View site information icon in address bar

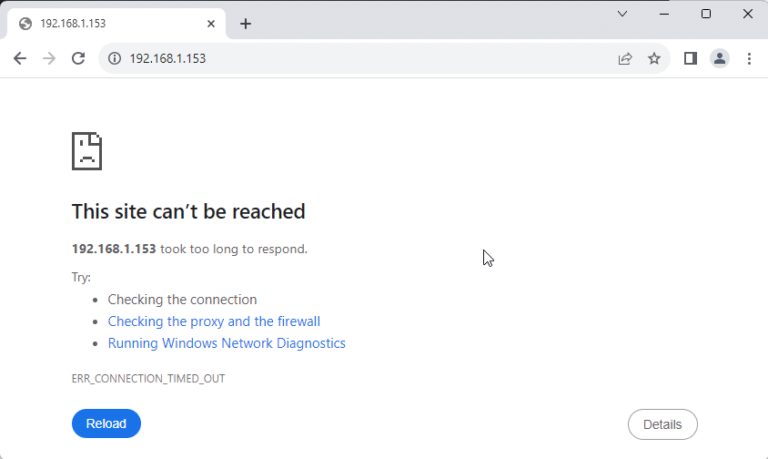tap(114, 59)
